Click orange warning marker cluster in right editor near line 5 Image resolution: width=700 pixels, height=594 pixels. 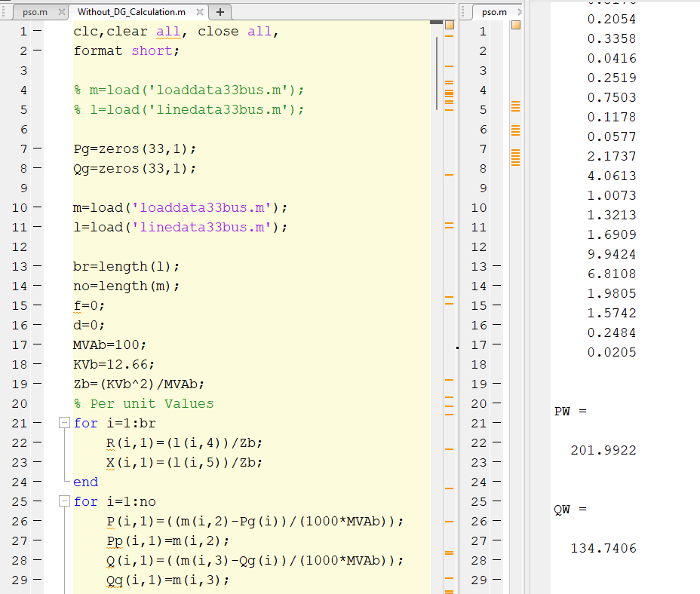(x=516, y=106)
